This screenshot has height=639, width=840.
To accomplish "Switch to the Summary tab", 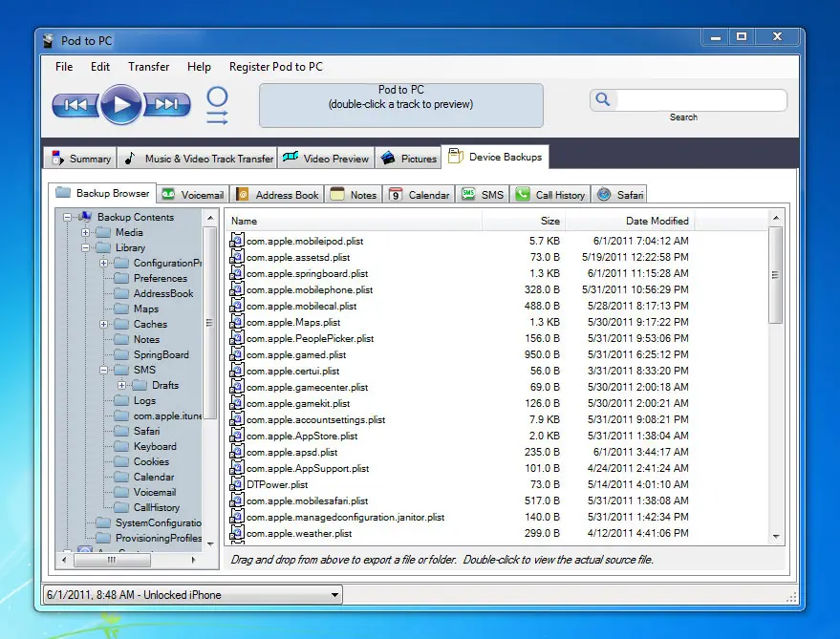I will (80, 159).
